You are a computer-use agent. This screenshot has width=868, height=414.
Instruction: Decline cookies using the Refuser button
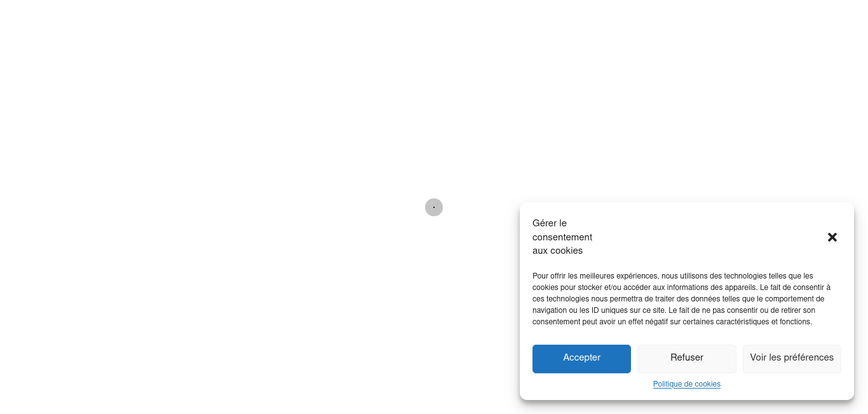point(687,359)
